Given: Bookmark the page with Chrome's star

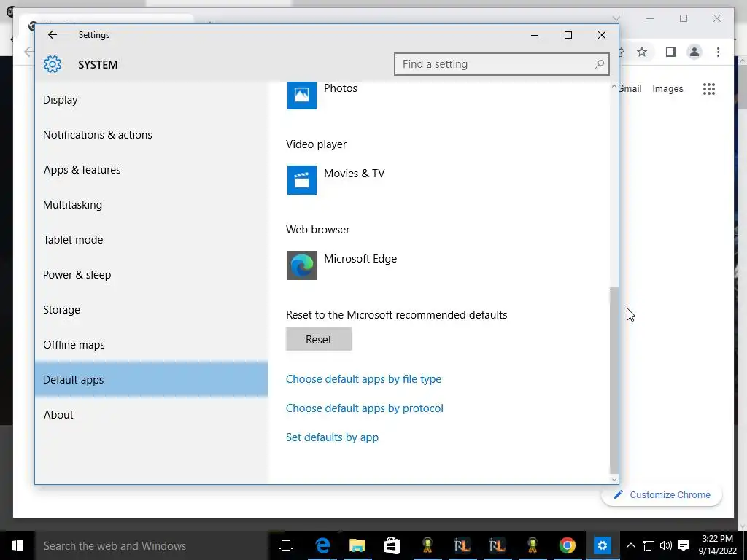Looking at the screenshot, I should tap(642, 52).
